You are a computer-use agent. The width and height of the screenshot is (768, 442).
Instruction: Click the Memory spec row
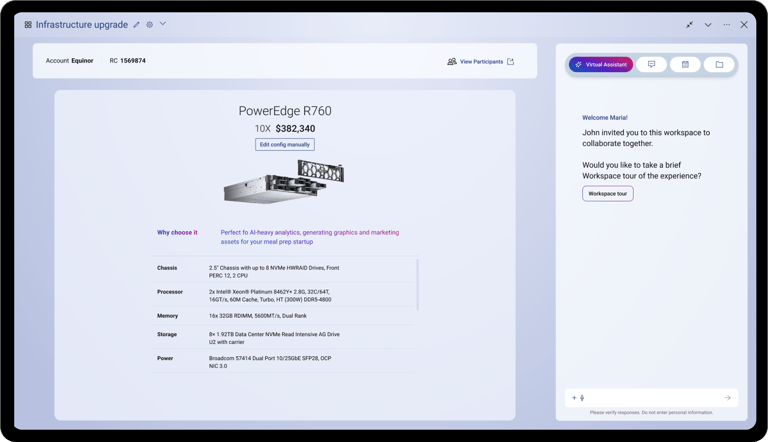click(x=283, y=316)
